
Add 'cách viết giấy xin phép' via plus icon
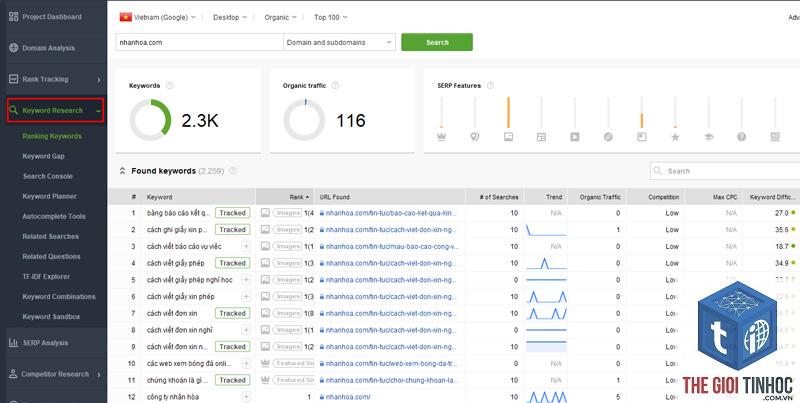(246, 296)
